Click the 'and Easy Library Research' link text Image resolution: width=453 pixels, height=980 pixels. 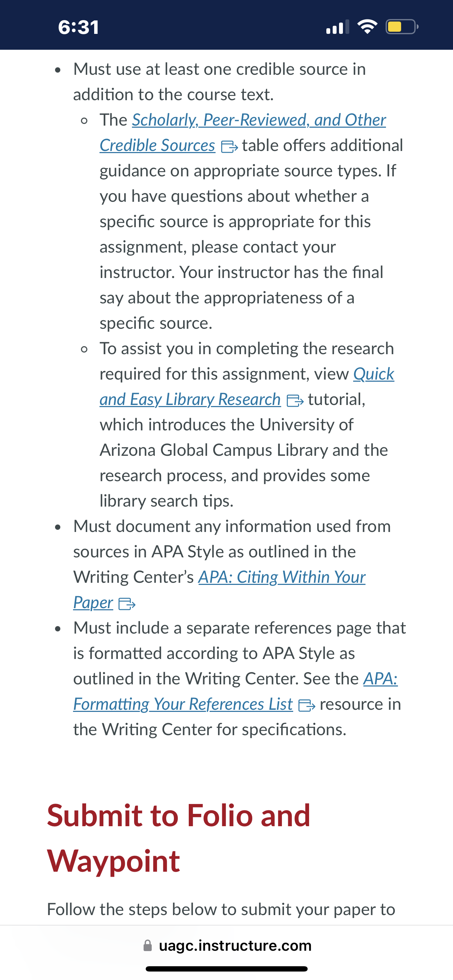[x=190, y=399]
